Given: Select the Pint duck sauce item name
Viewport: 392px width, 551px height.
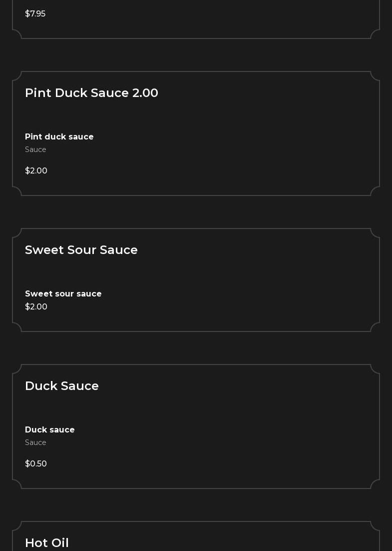Looking at the screenshot, I should pyautogui.click(x=59, y=137).
